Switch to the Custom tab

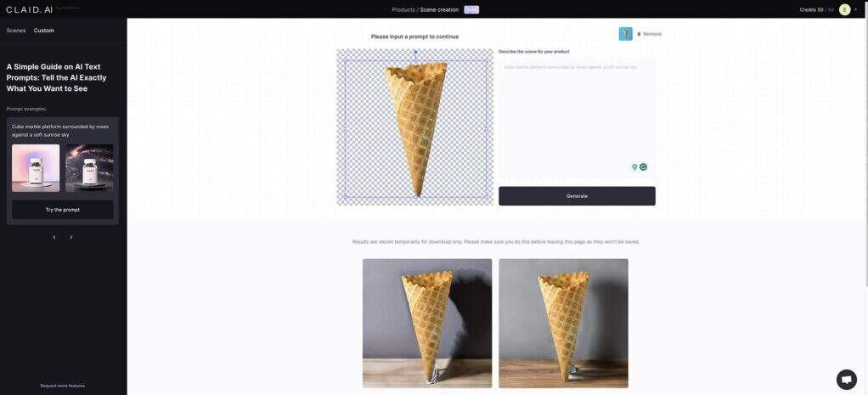[x=43, y=31]
